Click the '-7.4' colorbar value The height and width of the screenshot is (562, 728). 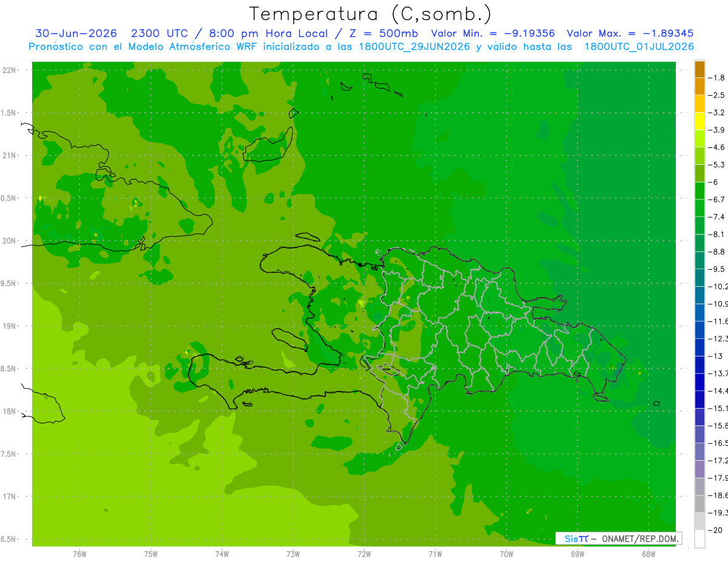click(716, 217)
